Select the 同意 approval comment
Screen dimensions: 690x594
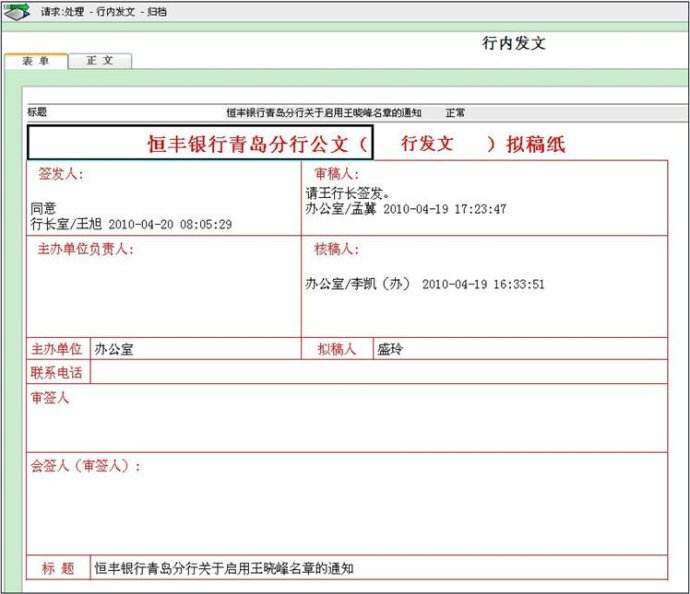(x=43, y=208)
